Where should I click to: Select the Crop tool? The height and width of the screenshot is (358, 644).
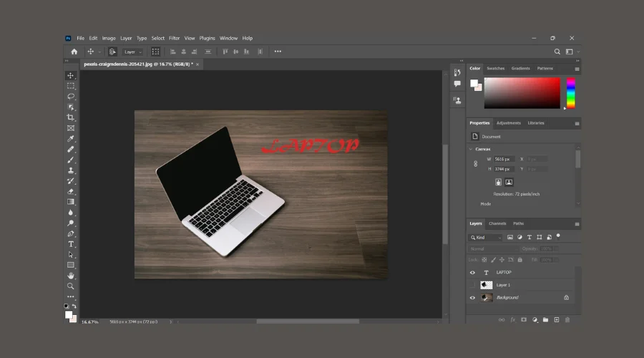71,117
